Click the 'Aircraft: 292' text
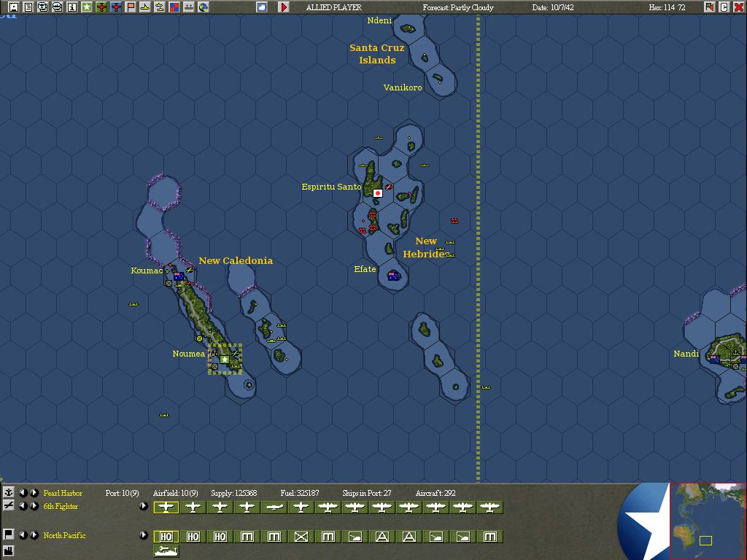The image size is (747, 560). pos(436,493)
